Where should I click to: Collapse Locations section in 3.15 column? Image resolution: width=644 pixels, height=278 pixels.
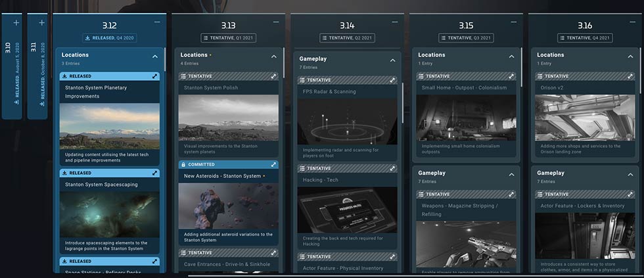coord(511,57)
